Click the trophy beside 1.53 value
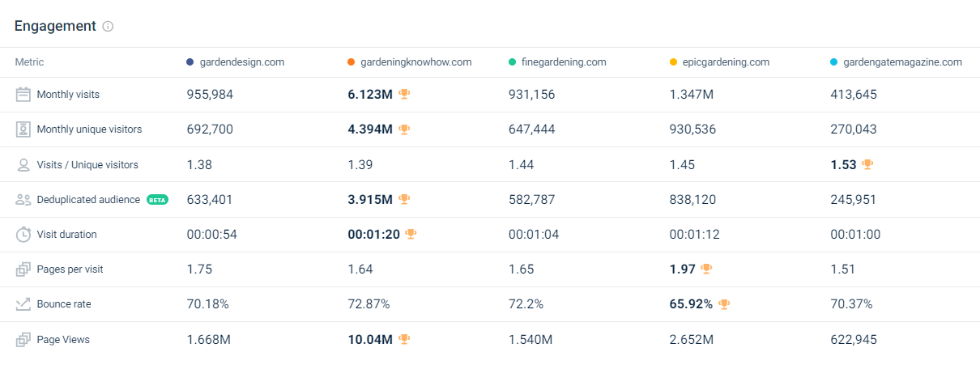The width and height of the screenshot is (980, 369). coord(867,165)
